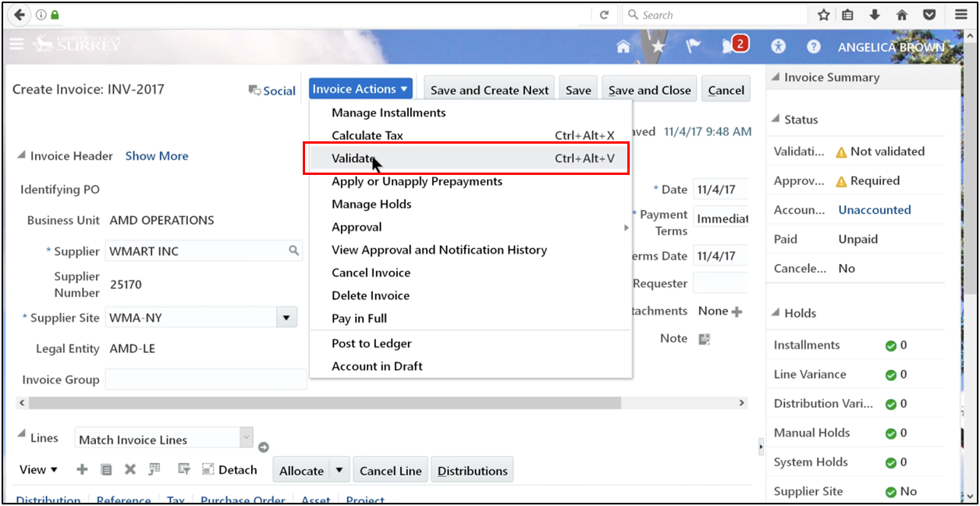This screenshot has width=980, height=506.
Task: Add a new invoice line with the plus icon
Action: [x=81, y=469]
